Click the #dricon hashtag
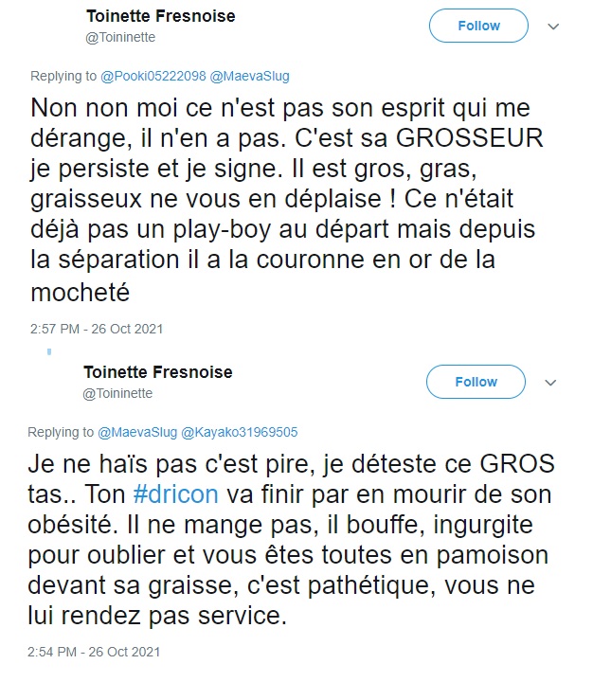This screenshot has height=700, width=611. (176, 494)
